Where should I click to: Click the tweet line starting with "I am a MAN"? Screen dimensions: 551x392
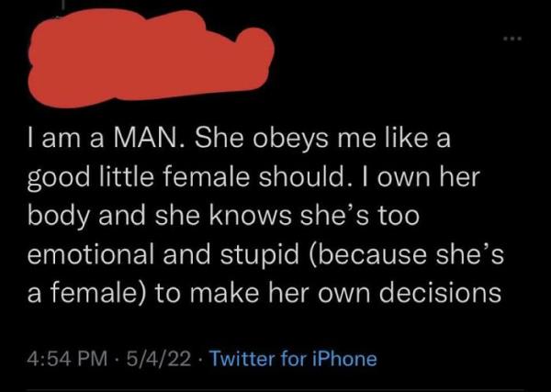pyautogui.click(x=239, y=139)
